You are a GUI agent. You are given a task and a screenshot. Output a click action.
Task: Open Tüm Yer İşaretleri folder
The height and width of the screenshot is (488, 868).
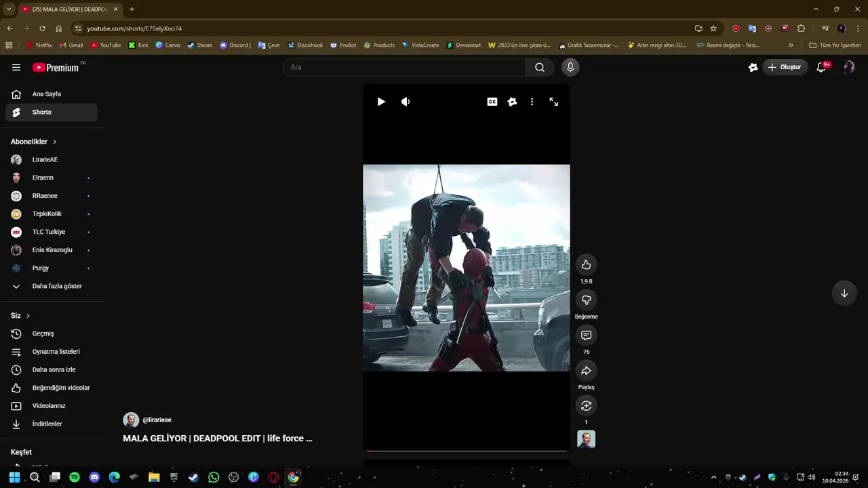point(835,45)
